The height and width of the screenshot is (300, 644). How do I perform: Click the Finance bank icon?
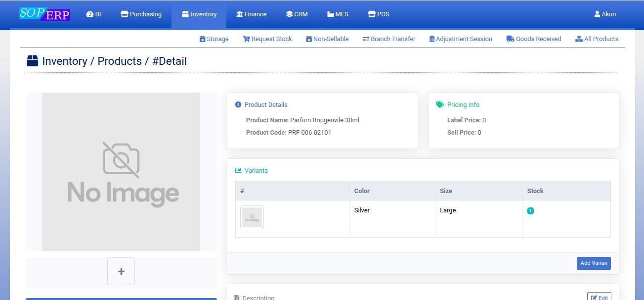tap(240, 14)
